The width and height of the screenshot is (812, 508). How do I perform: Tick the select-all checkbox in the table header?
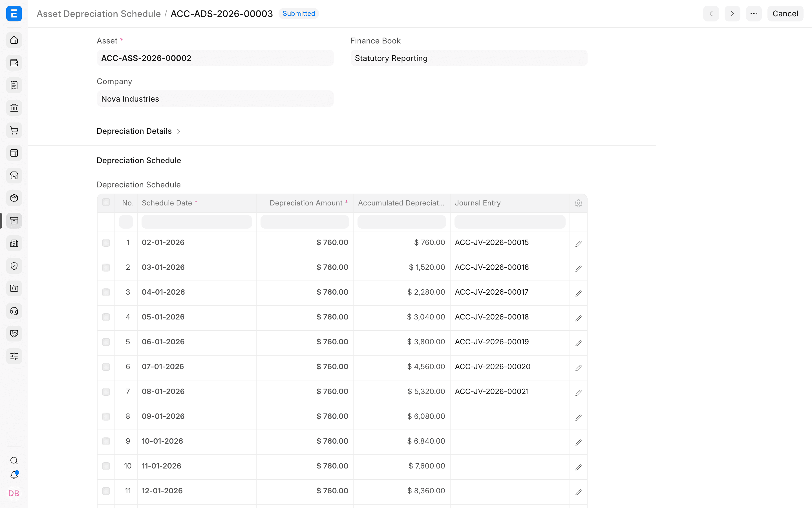tap(106, 202)
